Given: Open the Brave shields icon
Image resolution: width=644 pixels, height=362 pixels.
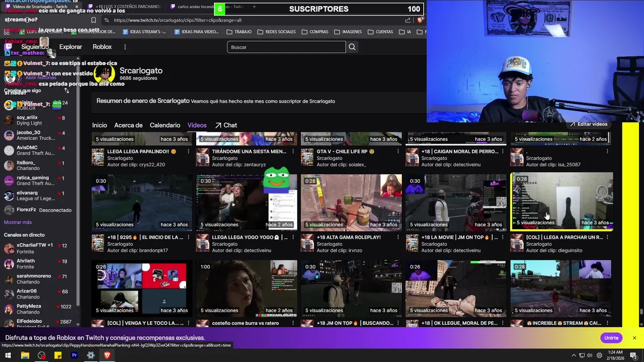Looking at the screenshot, I should [x=421, y=20].
